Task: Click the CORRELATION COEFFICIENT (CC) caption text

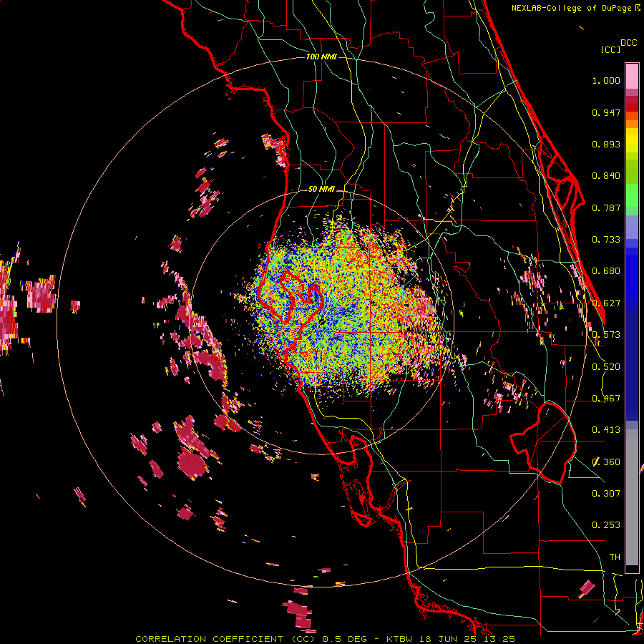Action: 225,639
